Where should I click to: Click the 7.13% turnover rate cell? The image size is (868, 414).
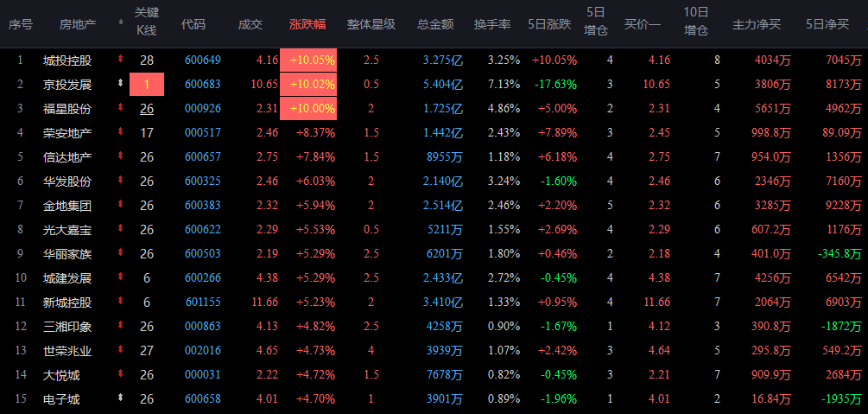coord(504,84)
